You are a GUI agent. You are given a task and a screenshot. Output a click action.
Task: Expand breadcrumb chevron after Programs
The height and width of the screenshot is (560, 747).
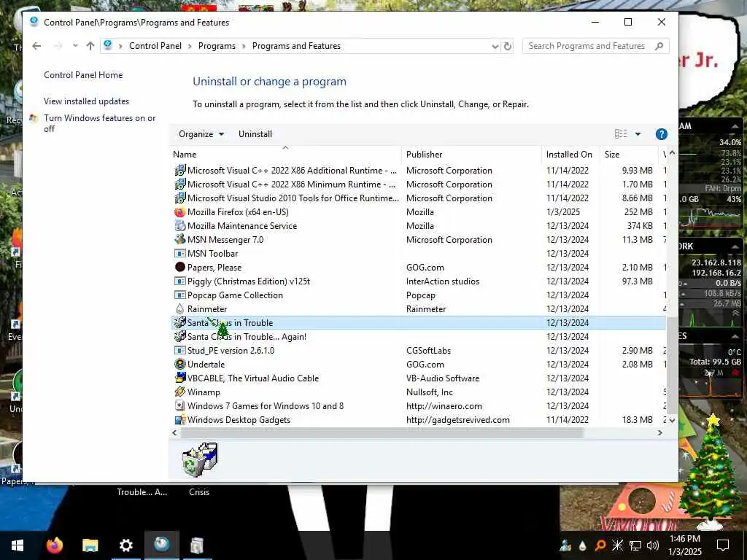point(244,46)
